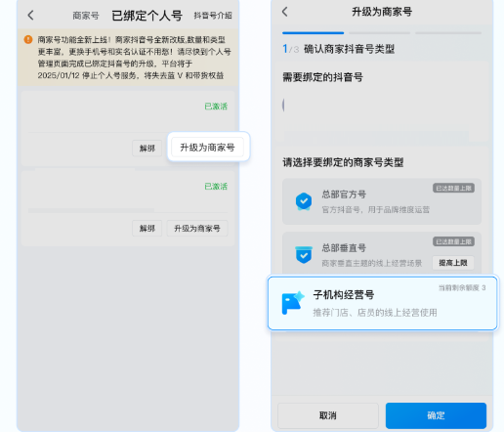The image size is (504, 432).
Task: Click the 商家号功能全新上线 notice text
Action: point(134,58)
